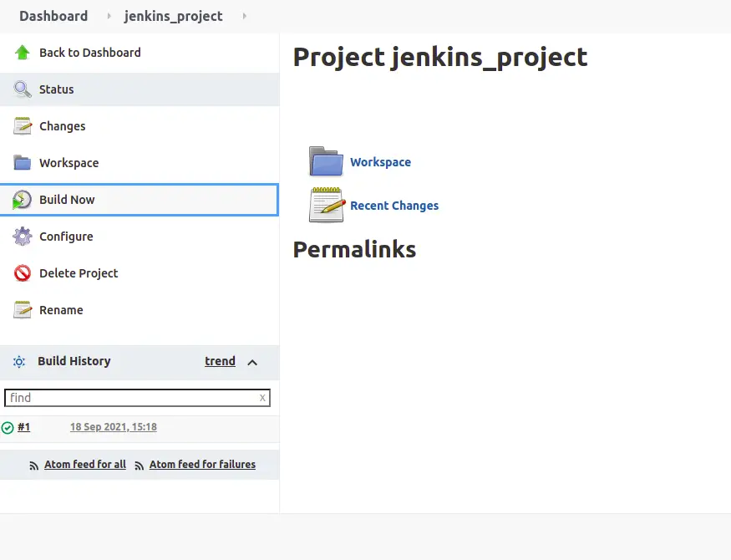Click the RSS icon beside Atom feed for all
731x560 pixels.
(33, 466)
